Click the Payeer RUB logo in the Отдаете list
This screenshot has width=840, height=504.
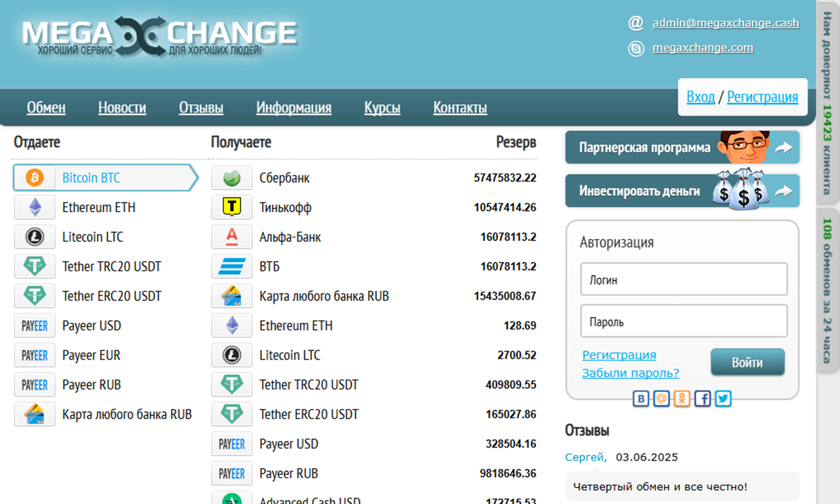[35, 385]
